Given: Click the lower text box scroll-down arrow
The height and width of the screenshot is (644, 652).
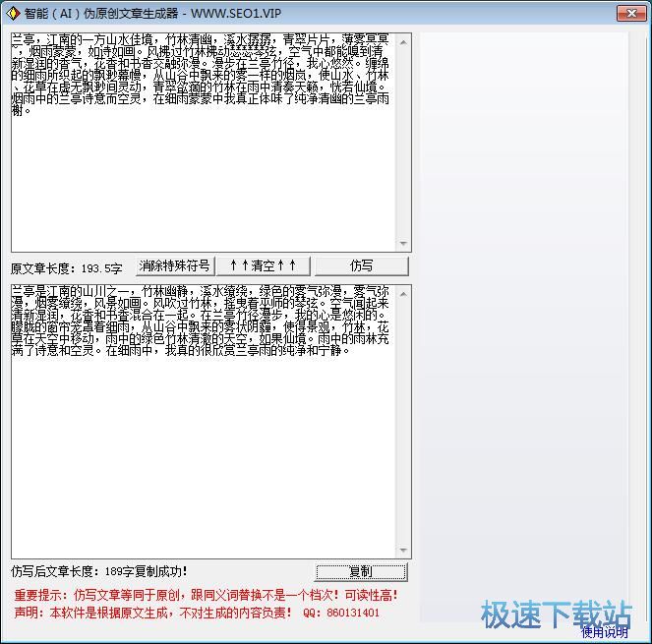Looking at the screenshot, I should tap(403, 551).
